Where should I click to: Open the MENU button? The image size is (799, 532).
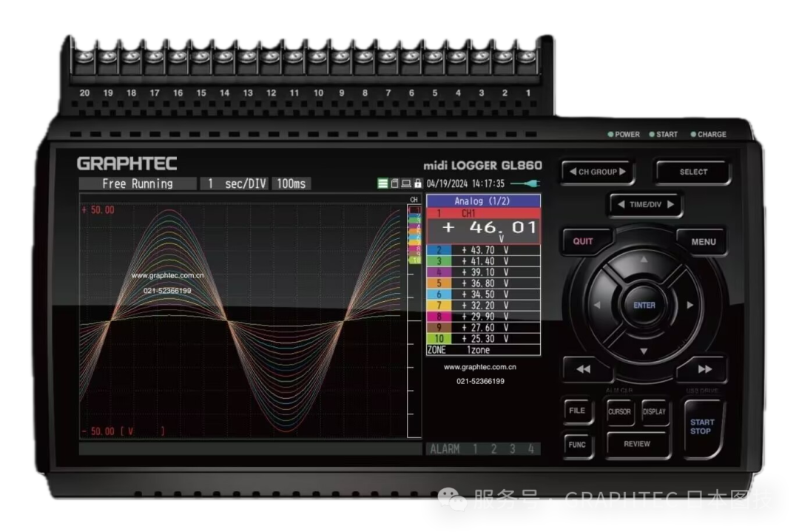point(704,241)
